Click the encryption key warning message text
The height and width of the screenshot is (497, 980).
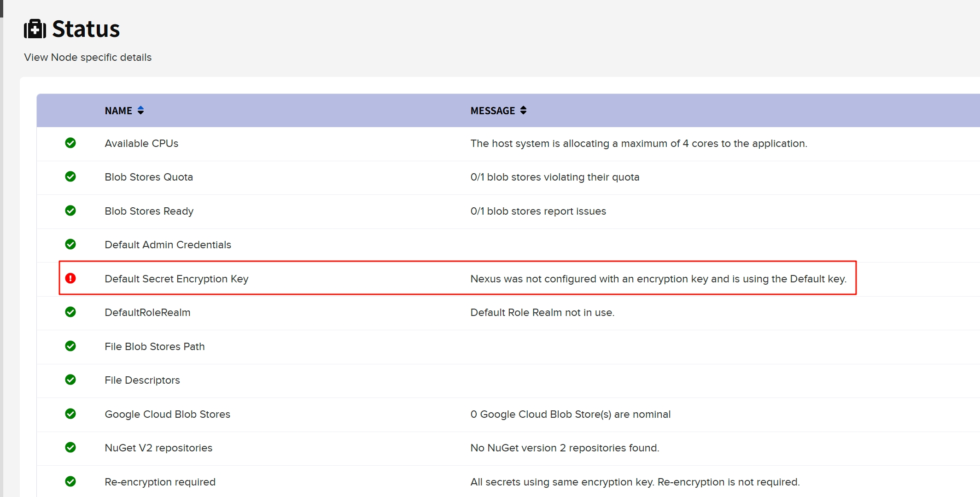coord(658,279)
